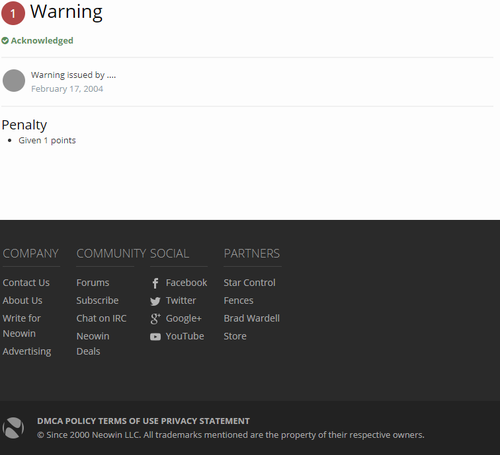The width and height of the screenshot is (500, 455).
Task: Click the YouTube icon
Action: [x=155, y=337]
